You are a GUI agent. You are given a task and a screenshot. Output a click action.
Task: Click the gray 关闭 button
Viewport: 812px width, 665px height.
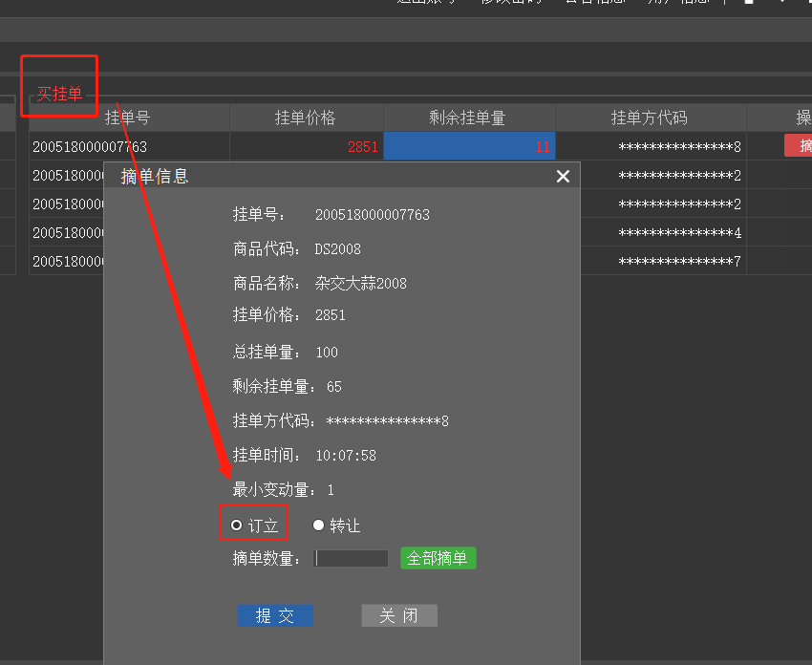coord(398,616)
